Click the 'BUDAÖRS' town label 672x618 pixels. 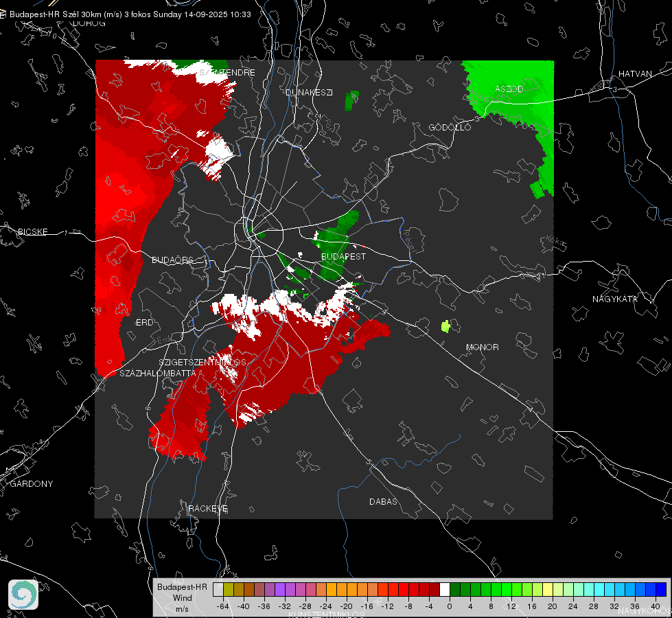[173, 260]
